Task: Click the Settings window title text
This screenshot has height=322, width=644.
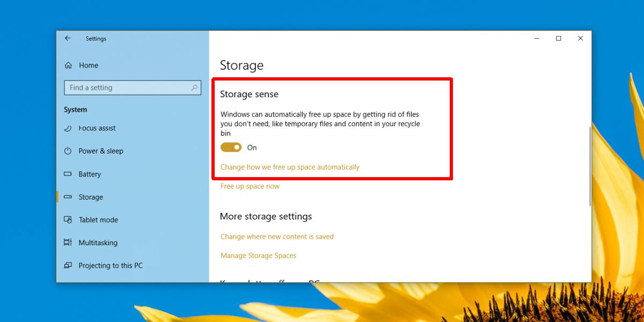Action: coord(96,39)
